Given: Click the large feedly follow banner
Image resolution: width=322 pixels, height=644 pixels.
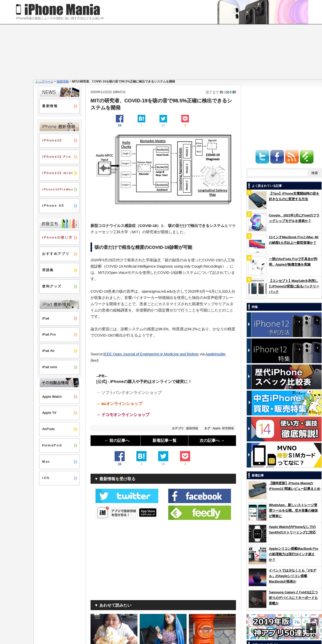Looking at the screenshot, I should point(200,513).
